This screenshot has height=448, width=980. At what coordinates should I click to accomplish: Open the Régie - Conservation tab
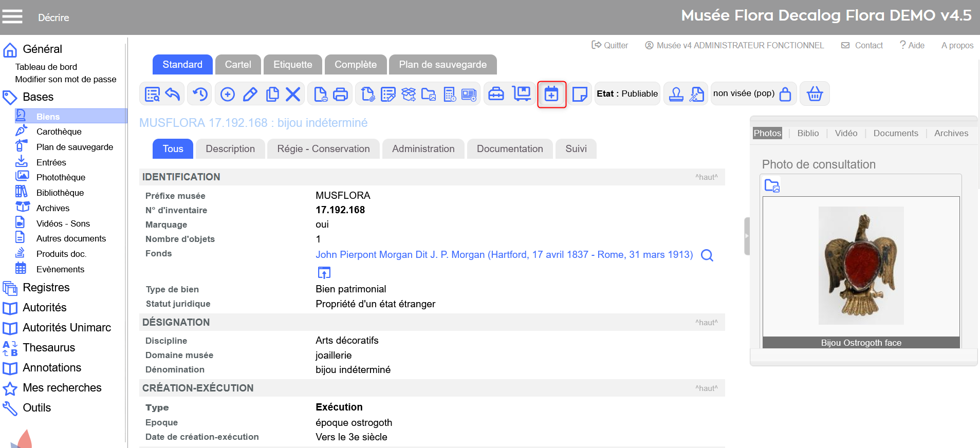(x=323, y=149)
